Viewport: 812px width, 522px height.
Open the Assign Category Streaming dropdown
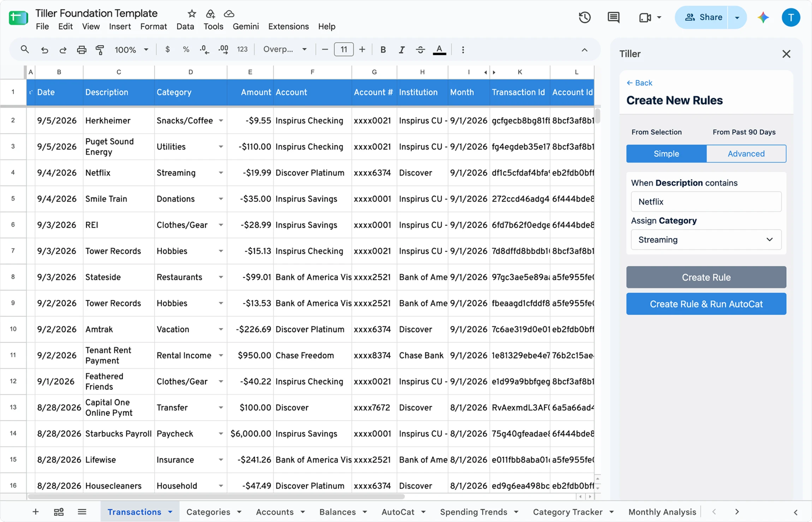[706, 240]
